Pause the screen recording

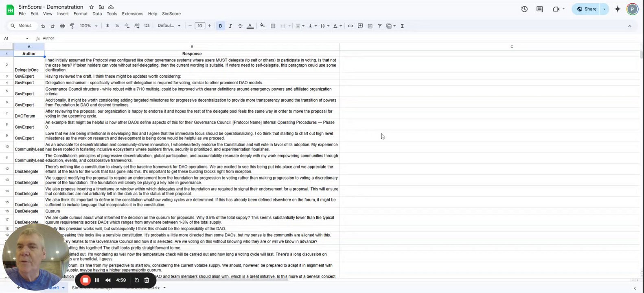tap(97, 280)
